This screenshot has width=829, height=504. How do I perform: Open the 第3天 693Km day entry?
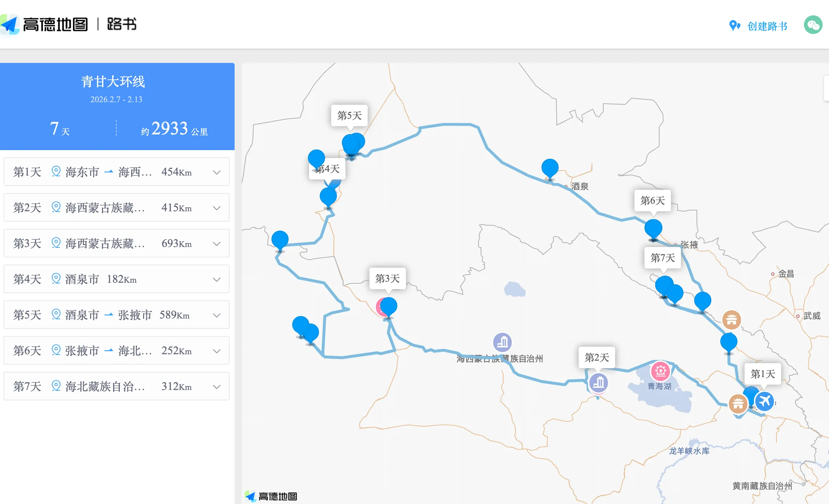117,243
